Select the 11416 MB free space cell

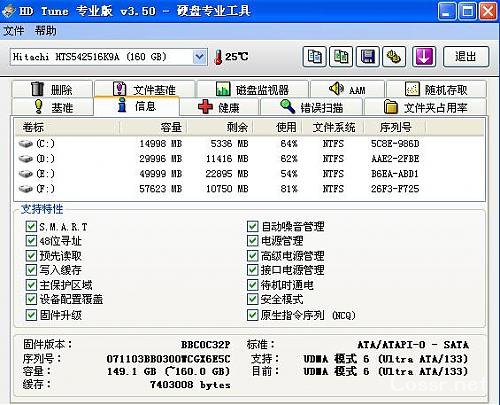coord(227,159)
